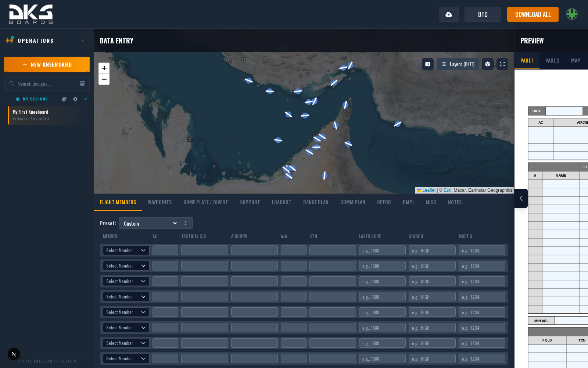Open second row Select Member dropdown
The image size is (588, 368).
(126, 266)
